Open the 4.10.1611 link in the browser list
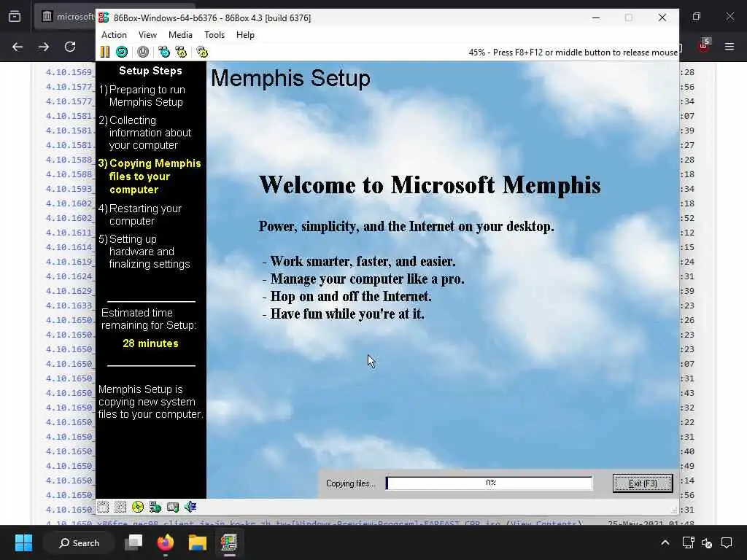Image resolution: width=747 pixels, height=560 pixels. (69, 233)
